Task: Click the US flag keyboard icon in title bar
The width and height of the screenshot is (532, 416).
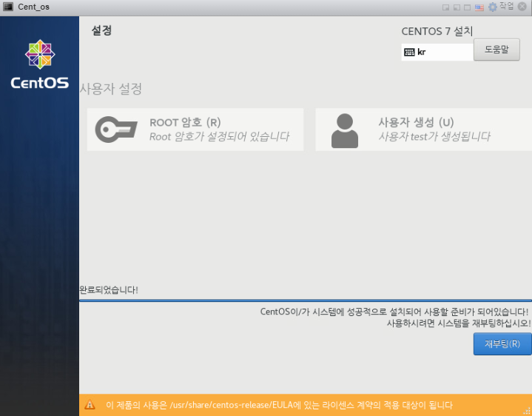Action: (x=479, y=7)
